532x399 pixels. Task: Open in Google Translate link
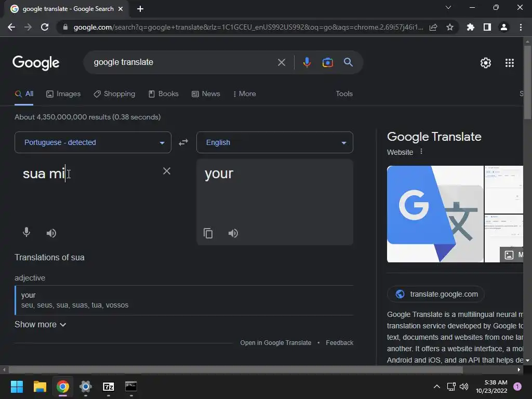click(x=275, y=343)
